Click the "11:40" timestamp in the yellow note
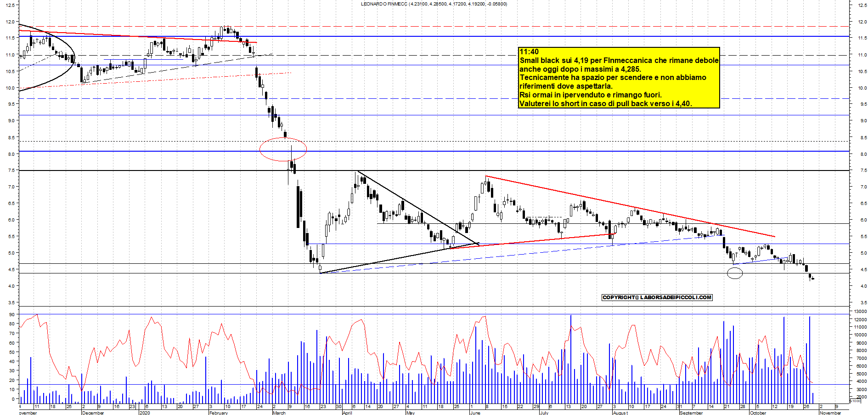868x415 pixels. 529,51
